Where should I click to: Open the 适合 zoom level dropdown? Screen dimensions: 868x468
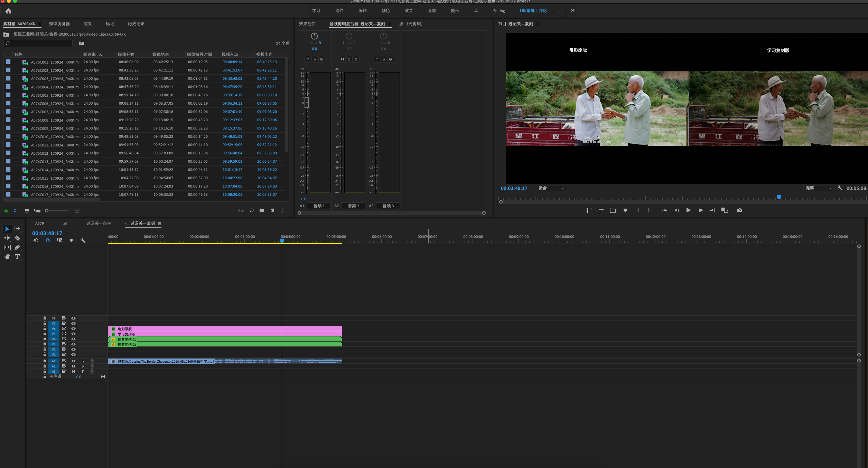click(x=551, y=188)
